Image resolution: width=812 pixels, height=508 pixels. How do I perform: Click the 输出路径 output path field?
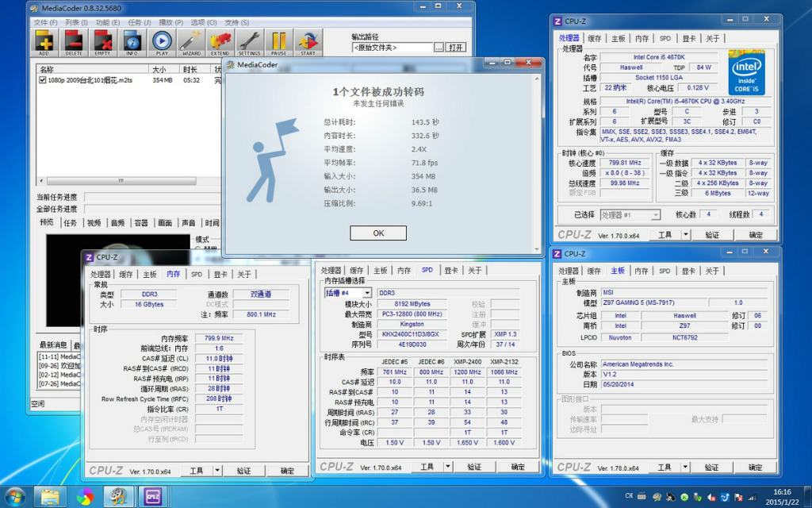[392, 48]
